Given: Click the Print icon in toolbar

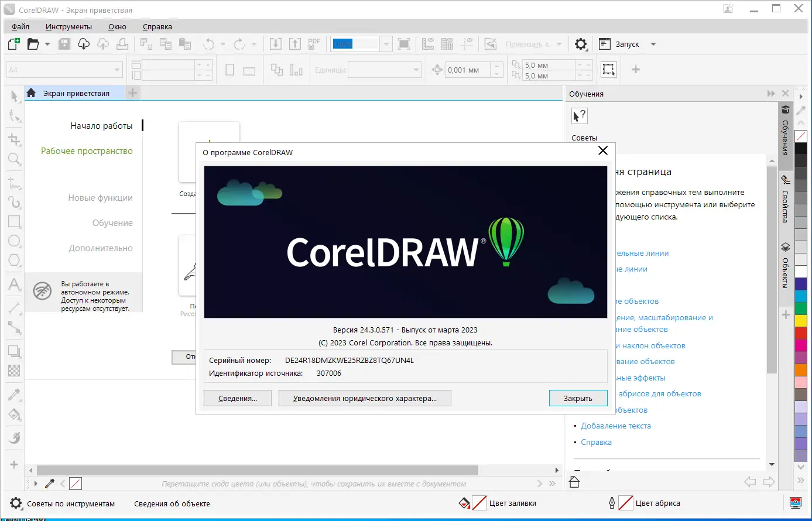Looking at the screenshot, I should (x=122, y=44).
